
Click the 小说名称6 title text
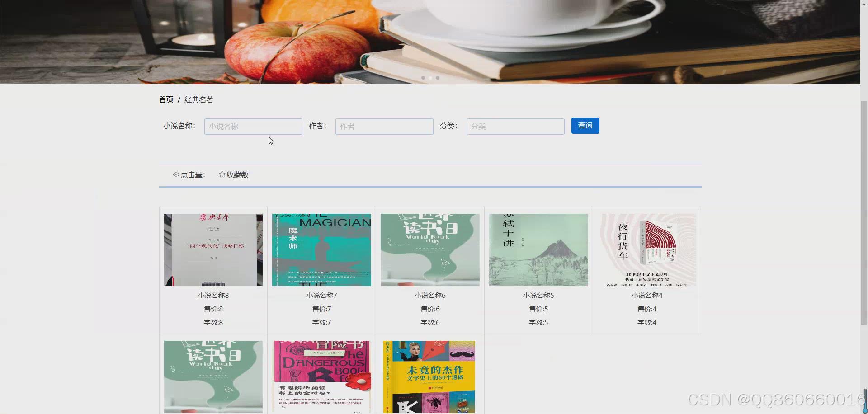429,295
